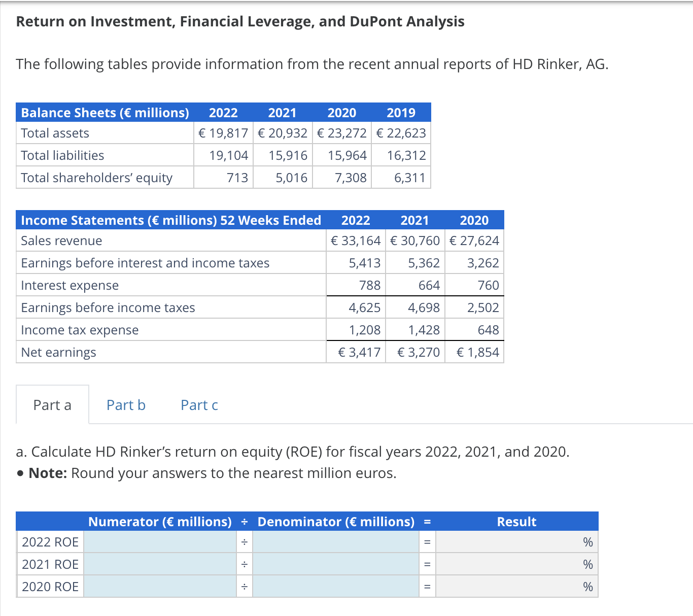Click the Sales revenue value for 2022
The height and width of the screenshot is (616, 693).
click(356, 241)
